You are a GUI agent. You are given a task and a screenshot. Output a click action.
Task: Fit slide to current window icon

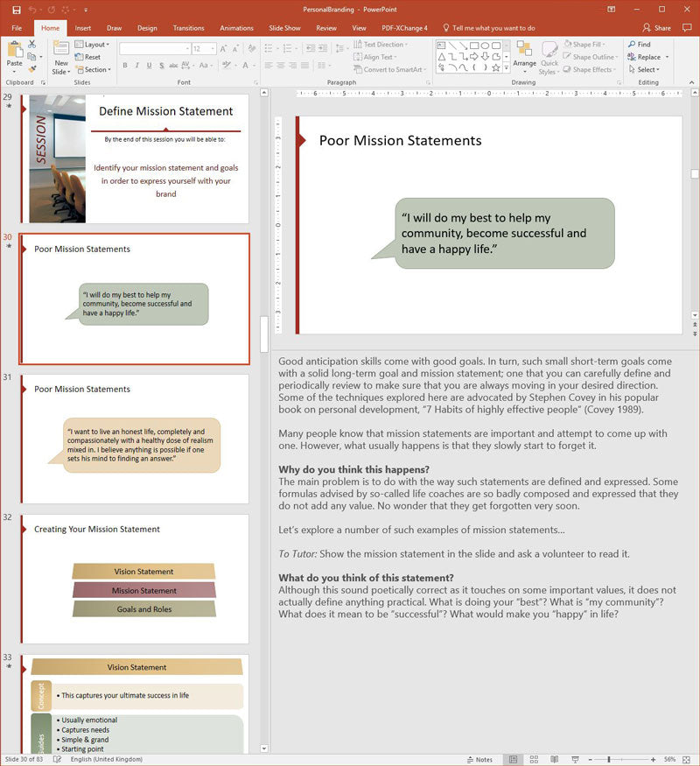[686, 760]
